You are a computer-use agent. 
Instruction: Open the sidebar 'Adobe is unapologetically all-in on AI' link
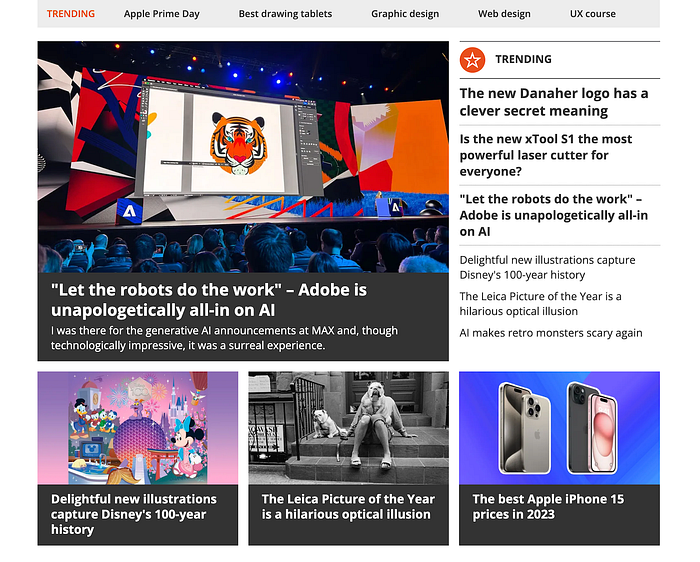coord(554,215)
